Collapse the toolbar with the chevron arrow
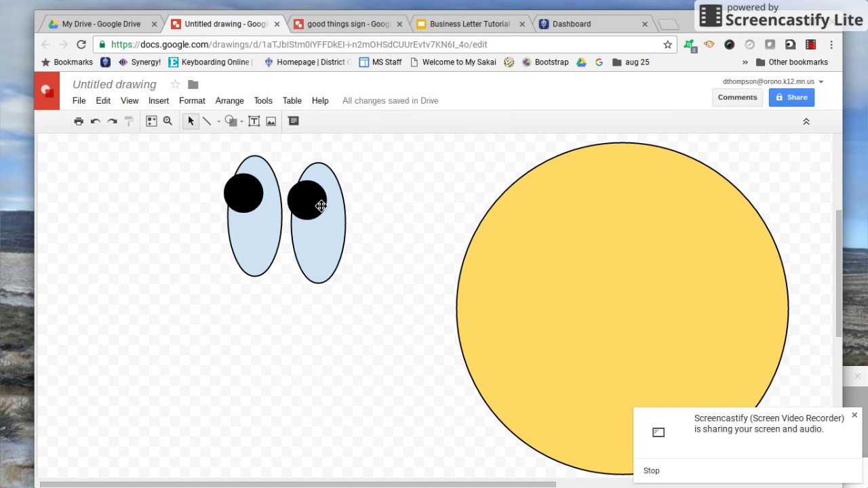Viewport: 868px width, 488px height. pyautogui.click(x=806, y=121)
